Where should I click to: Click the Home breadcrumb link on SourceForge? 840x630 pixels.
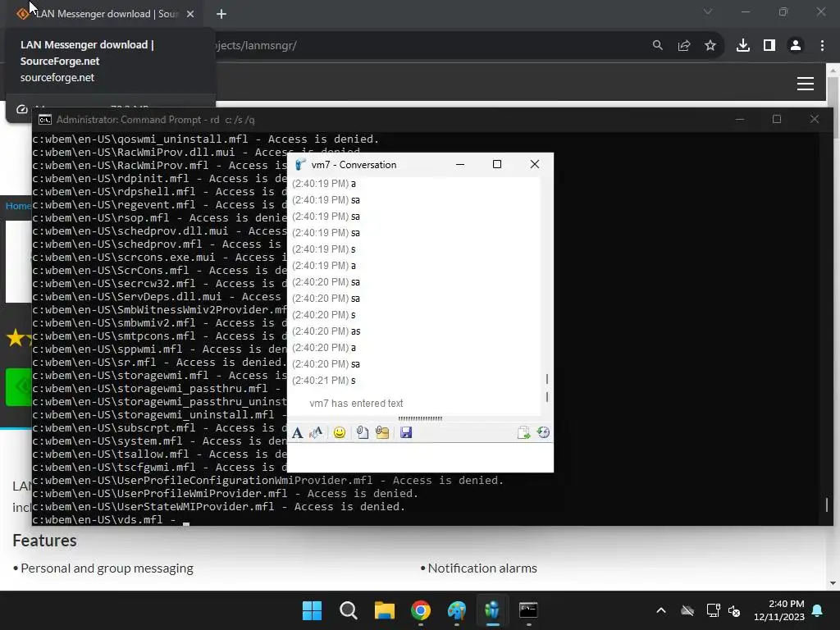[x=18, y=206]
